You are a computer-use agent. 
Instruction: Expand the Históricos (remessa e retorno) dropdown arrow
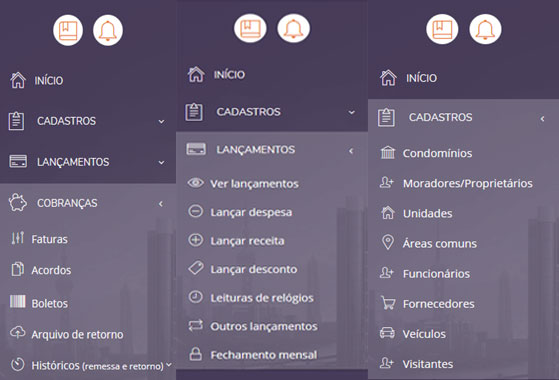click(x=169, y=364)
